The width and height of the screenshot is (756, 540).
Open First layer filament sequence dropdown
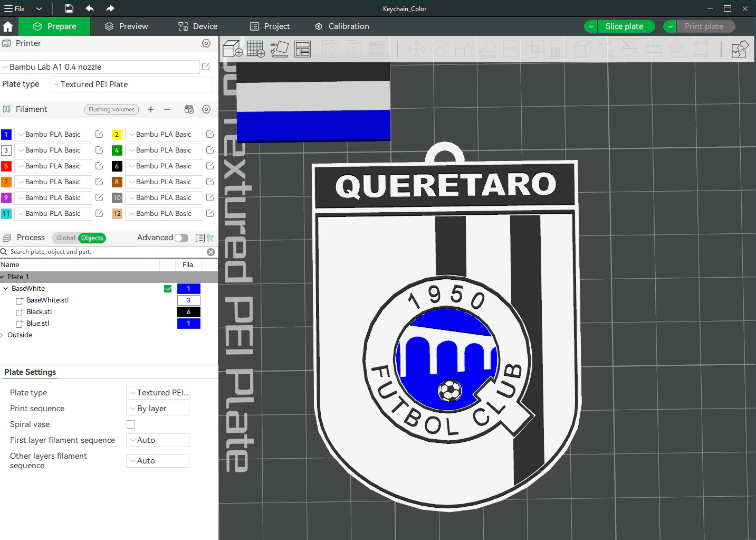(158, 440)
